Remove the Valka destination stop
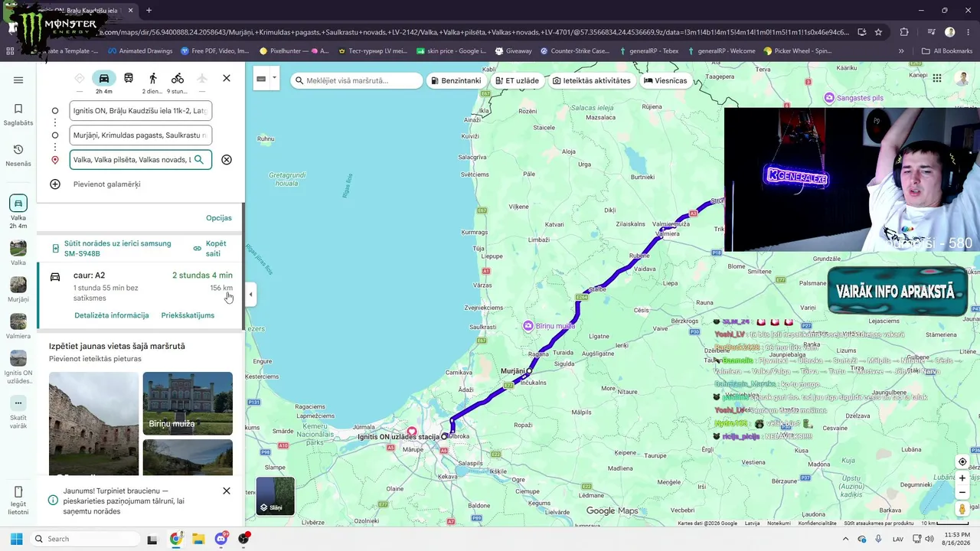The image size is (980, 551). (x=227, y=159)
